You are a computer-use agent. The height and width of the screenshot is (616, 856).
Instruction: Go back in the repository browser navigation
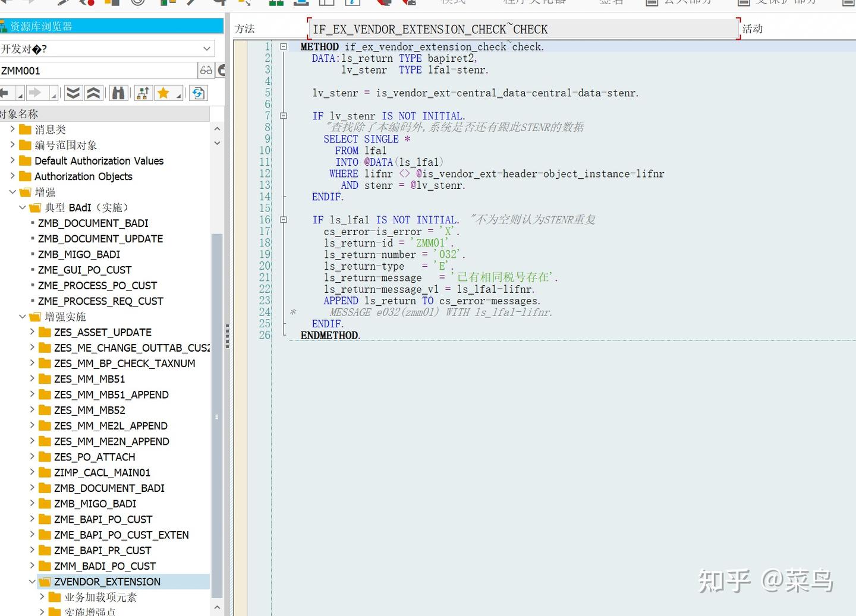pyautogui.click(x=5, y=93)
